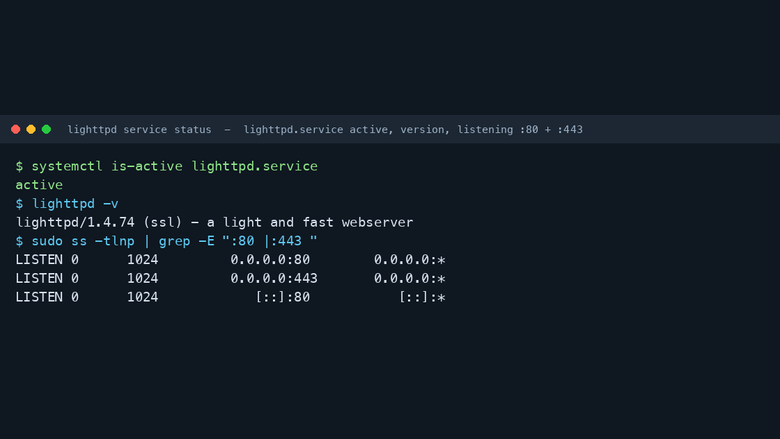Click the grep -E pattern string
The image size is (780, 439).
pyautogui.click(x=270, y=241)
